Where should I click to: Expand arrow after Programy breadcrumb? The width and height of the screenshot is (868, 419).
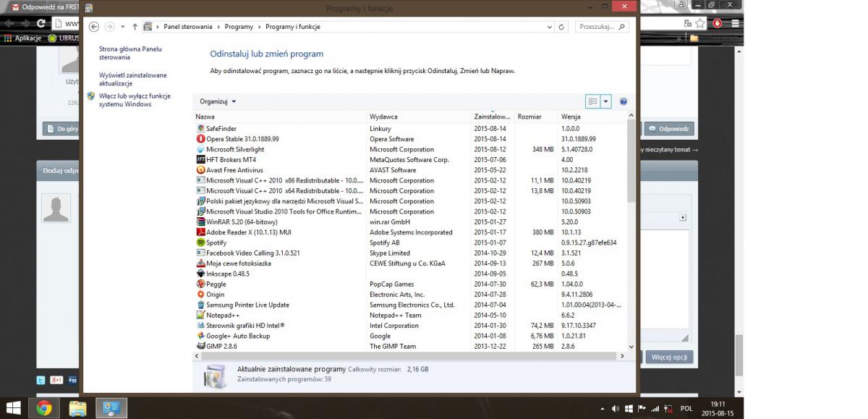pyautogui.click(x=259, y=27)
